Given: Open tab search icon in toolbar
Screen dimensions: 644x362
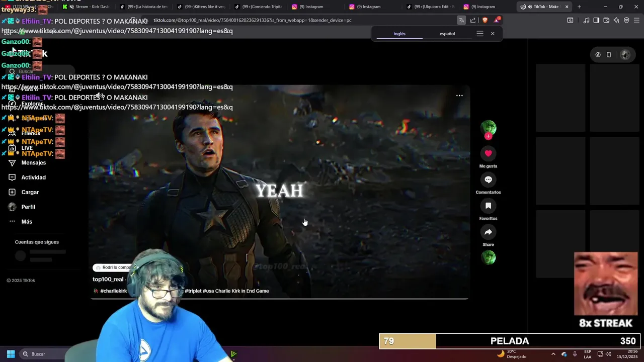Looking at the screenshot, I should 570,20.
